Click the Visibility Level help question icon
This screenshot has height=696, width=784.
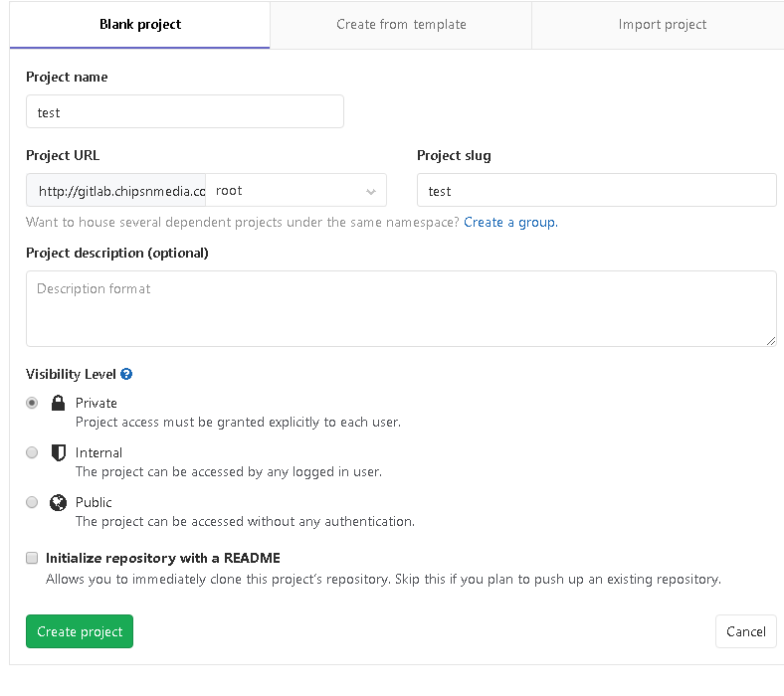[126, 375]
